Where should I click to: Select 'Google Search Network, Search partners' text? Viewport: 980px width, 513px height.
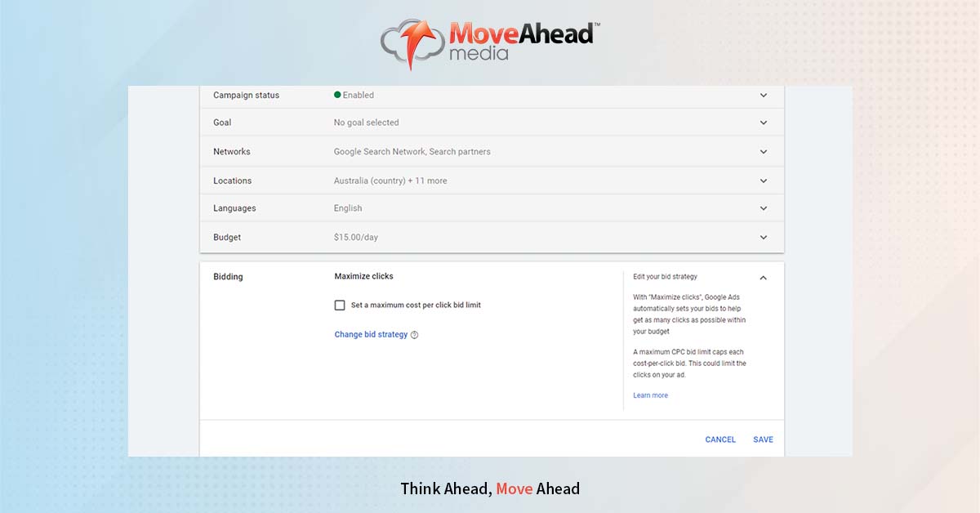[412, 152]
